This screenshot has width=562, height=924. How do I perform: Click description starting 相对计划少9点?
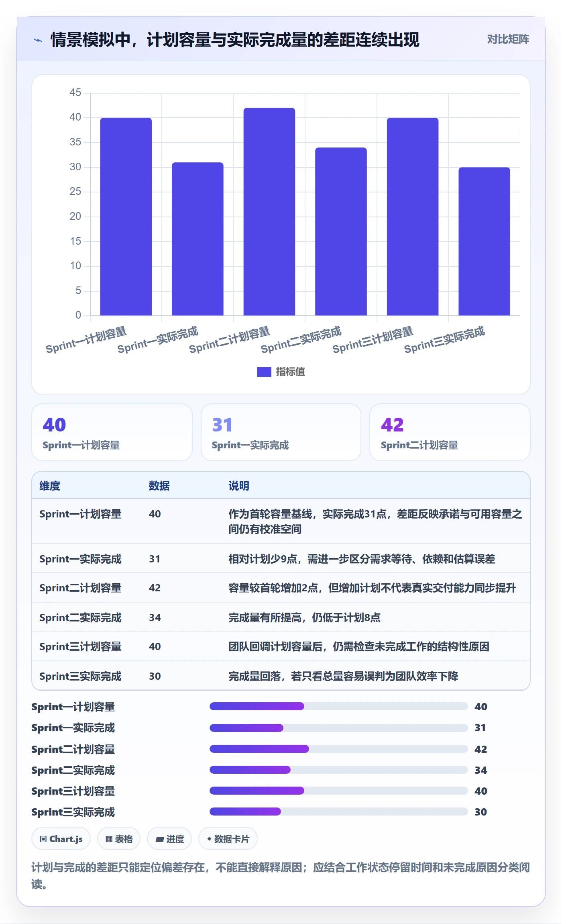362,559
